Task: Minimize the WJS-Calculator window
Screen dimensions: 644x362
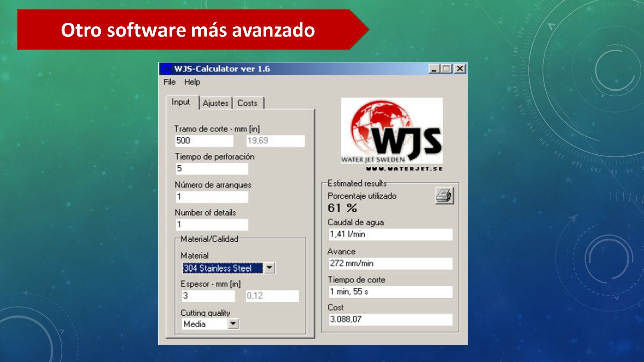Action: [434, 69]
